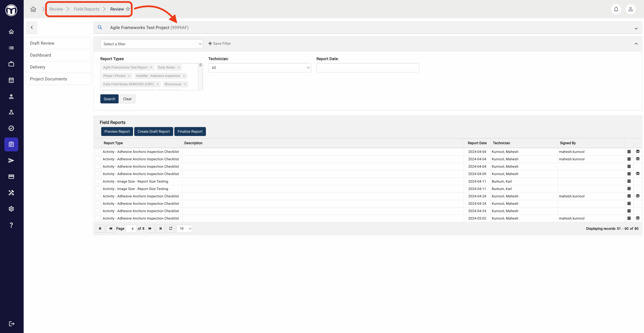Remove the Daily Notes report type tag
This screenshot has height=333, width=644.
pyautogui.click(x=179, y=67)
